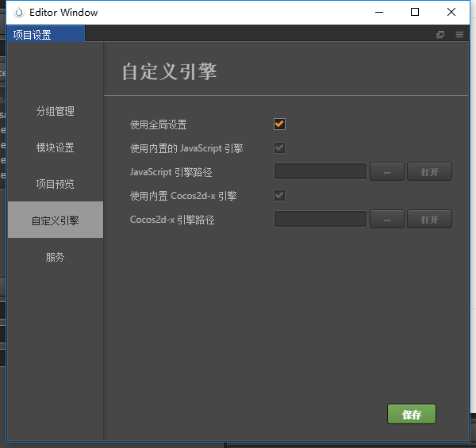
Task: Click the popout panel icon in tab bar
Action: (x=440, y=35)
